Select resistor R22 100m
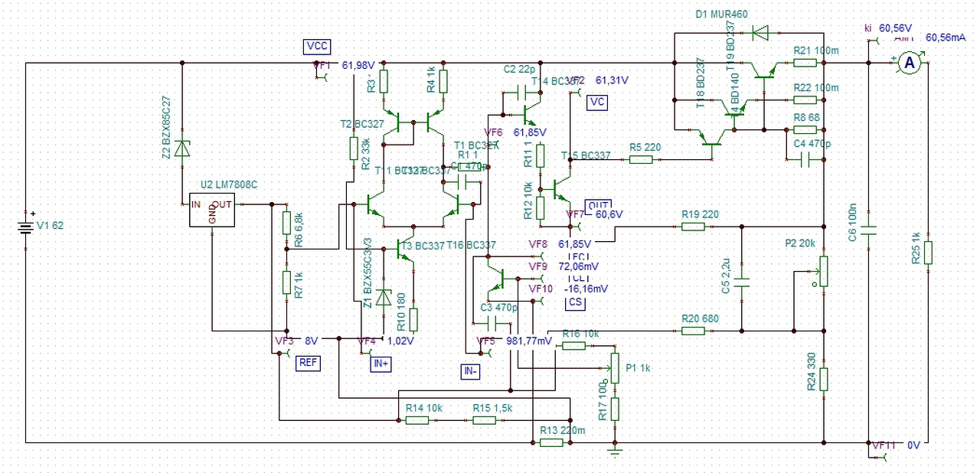Image resolution: width=980 pixels, height=473 pixels. (x=804, y=99)
